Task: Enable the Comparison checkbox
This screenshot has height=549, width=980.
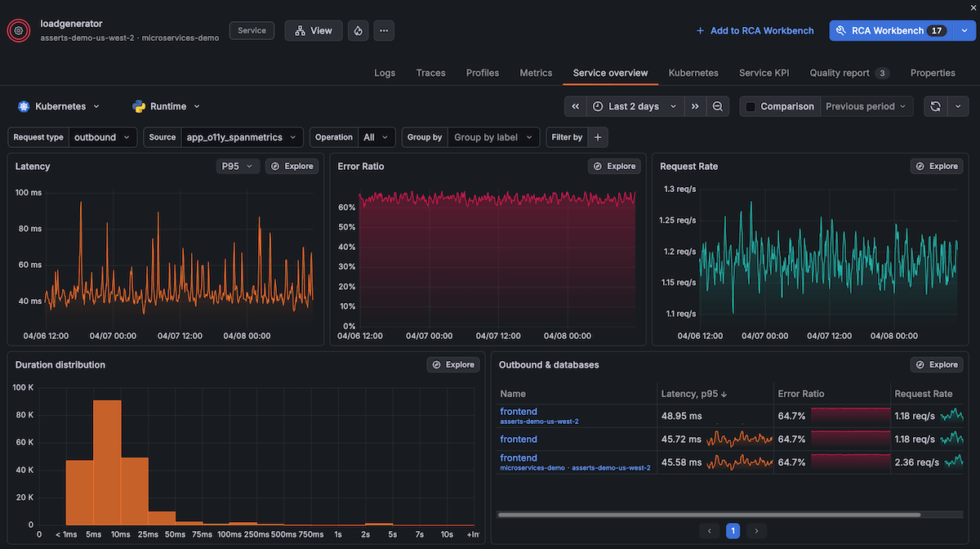Action: tap(749, 106)
